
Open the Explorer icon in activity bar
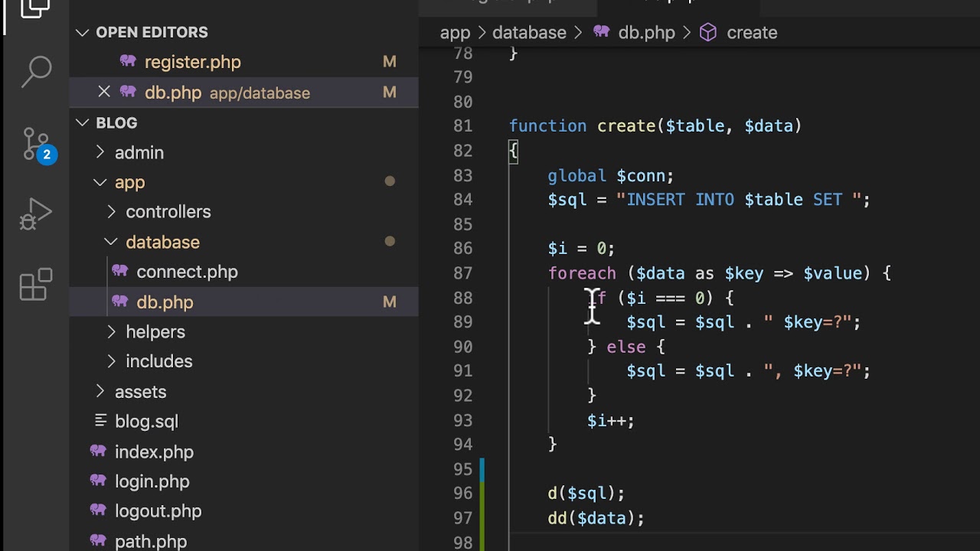[34, 9]
